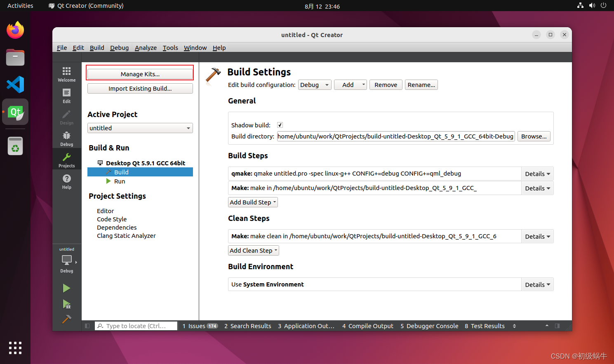Open the Add configuration dropdown
This screenshot has width=614, height=364.
pyautogui.click(x=351, y=85)
